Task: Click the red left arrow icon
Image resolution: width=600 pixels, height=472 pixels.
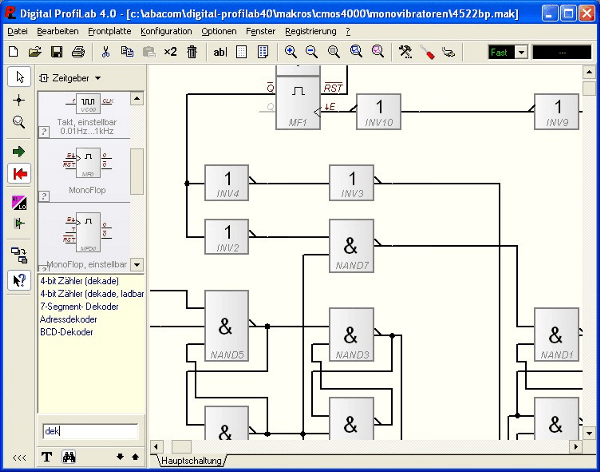Action: tap(20, 174)
